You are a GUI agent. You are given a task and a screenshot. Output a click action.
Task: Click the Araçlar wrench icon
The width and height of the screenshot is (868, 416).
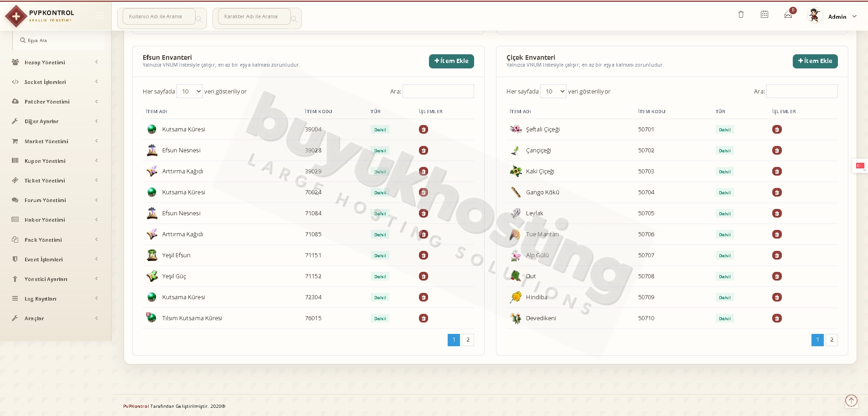tap(15, 318)
